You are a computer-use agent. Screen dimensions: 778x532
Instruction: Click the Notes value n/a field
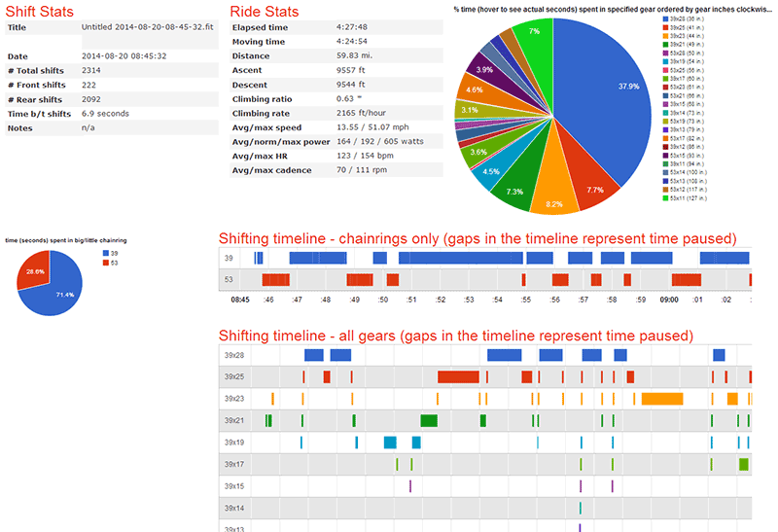click(x=88, y=128)
